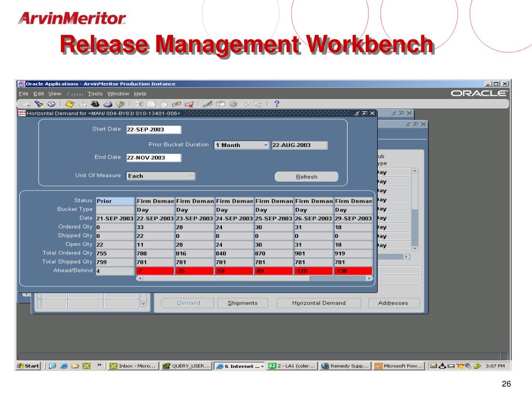Switch to the 2 - LA1 taskbar window
Screen dimensions: 532x399
tap(292, 366)
